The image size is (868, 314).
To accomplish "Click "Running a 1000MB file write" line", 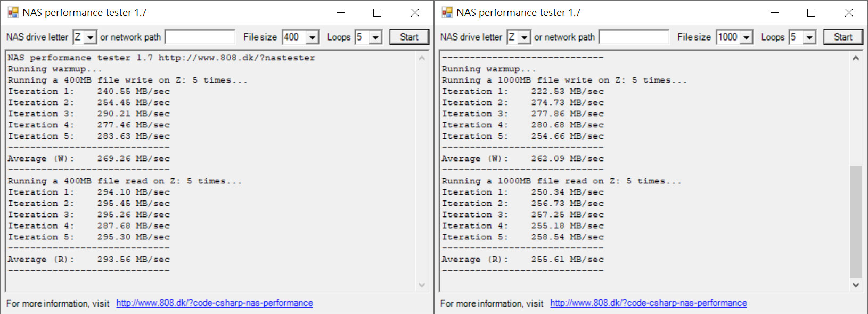I will click(564, 80).
